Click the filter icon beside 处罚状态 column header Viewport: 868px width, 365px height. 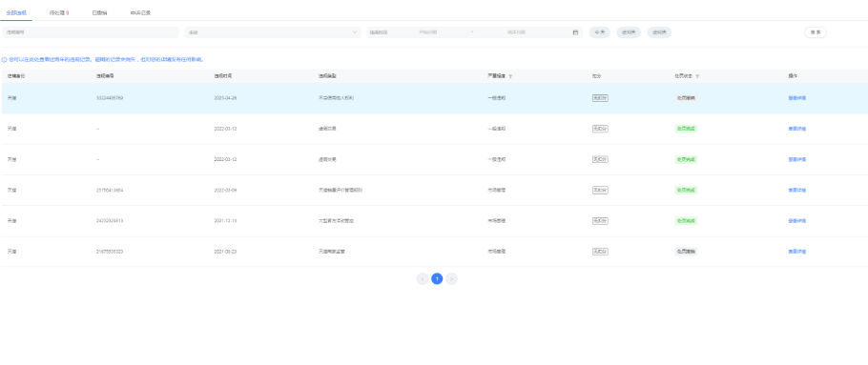pyautogui.click(x=697, y=76)
